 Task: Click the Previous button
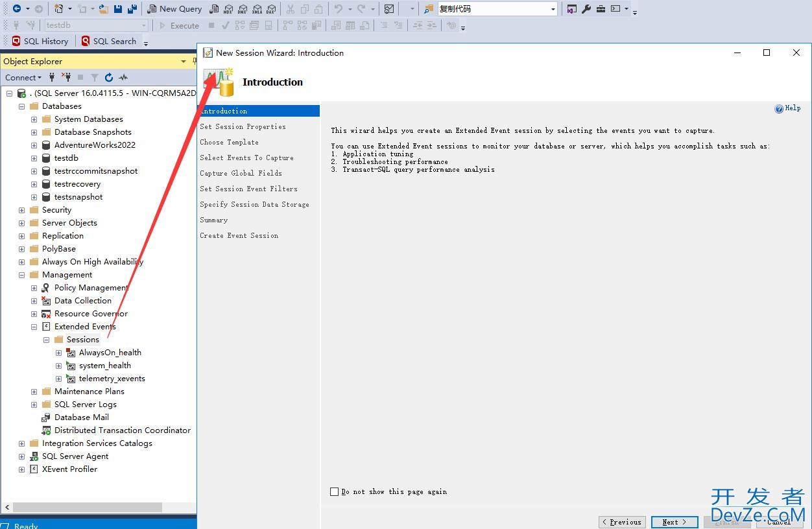[621, 522]
